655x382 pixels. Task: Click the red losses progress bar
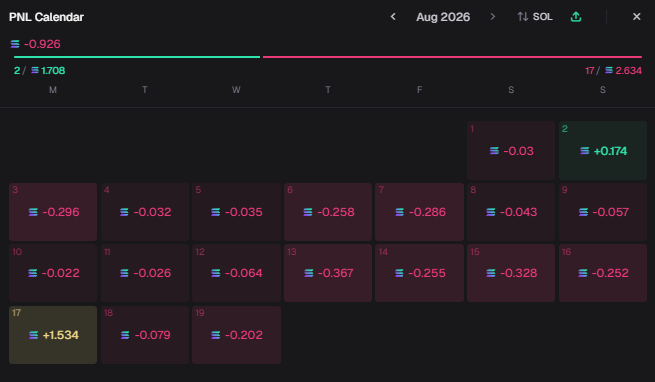452,57
